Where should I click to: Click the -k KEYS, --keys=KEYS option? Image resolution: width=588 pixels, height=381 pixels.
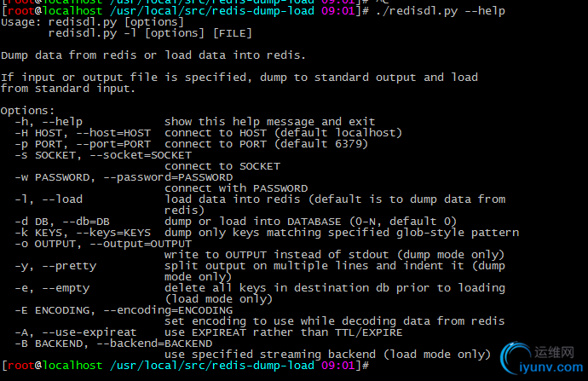click(x=83, y=233)
